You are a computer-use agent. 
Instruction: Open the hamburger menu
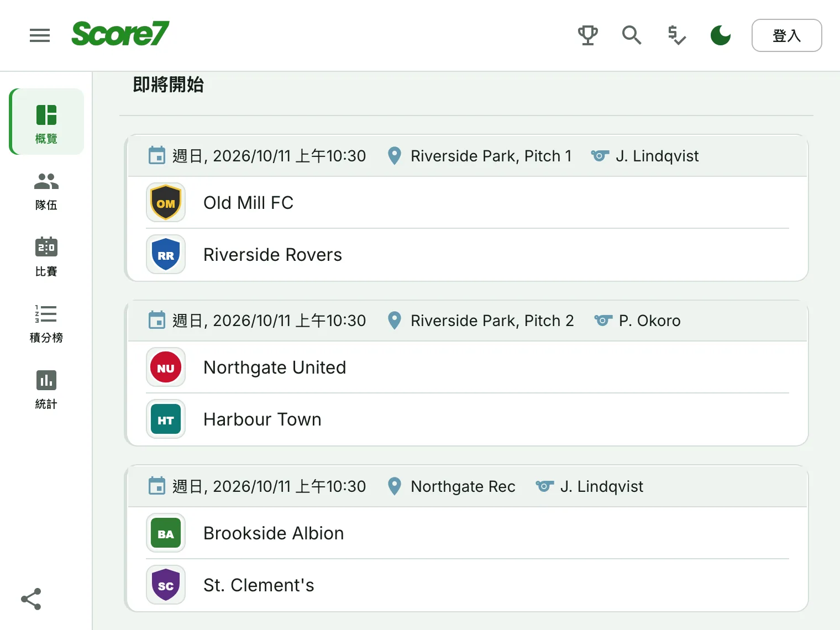(40, 35)
